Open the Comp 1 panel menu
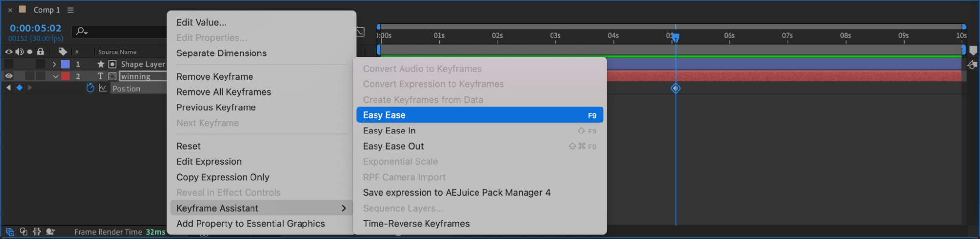The width and height of the screenshot is (980, 239). click(70, 10)
